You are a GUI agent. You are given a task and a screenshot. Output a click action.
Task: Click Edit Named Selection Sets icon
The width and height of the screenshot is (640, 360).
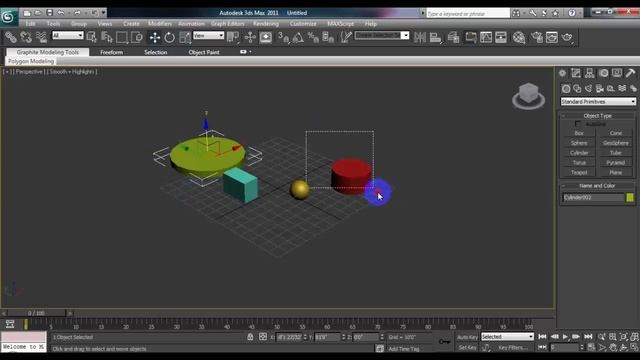click(346, 38)
